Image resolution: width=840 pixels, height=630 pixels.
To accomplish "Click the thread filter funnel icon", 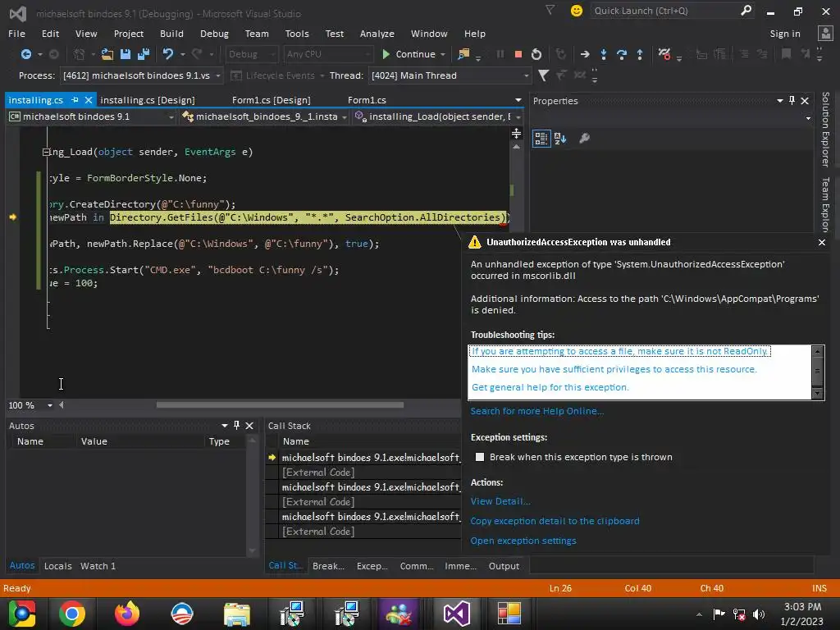I will click(543, 75).
